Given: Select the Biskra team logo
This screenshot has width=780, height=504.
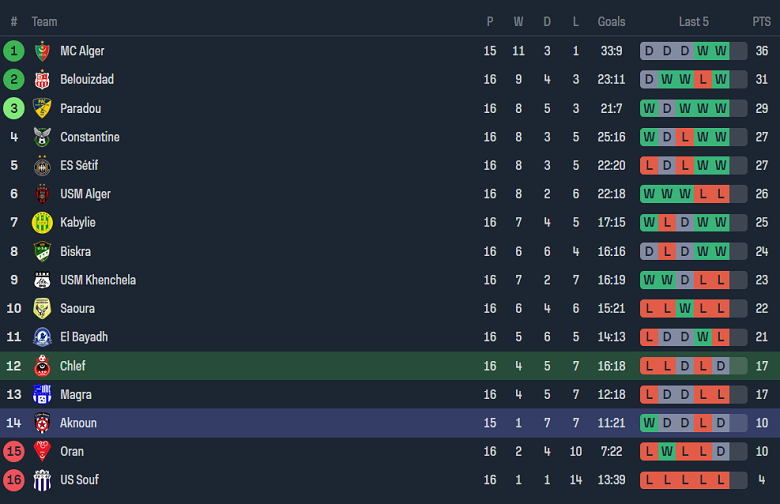Looking at the screenshot, I should pos(42,251).
